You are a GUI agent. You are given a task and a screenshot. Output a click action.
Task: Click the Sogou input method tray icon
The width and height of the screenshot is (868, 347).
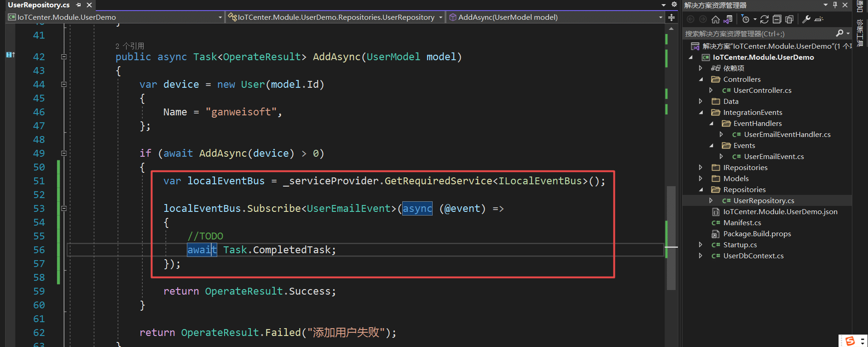coord(850,341)
